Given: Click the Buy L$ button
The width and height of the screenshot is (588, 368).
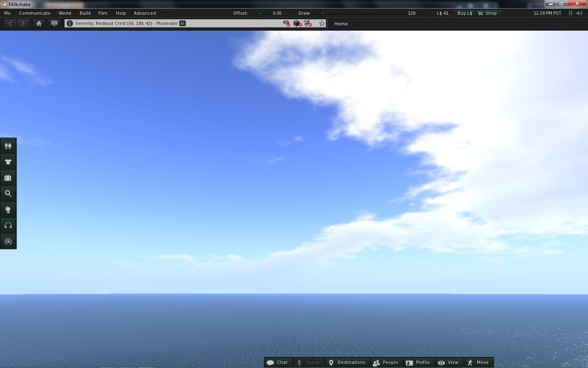Looking at the screenshot, I should point(464,13).
